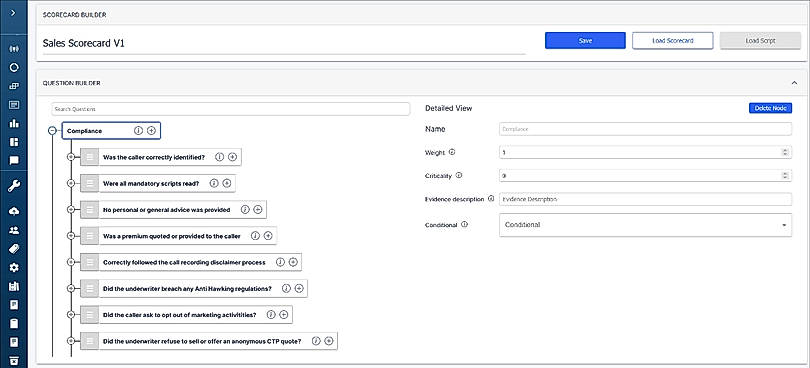The image size is (810, 368).
Task: Expand 'No personal or general advice' node
Action: 71,209
